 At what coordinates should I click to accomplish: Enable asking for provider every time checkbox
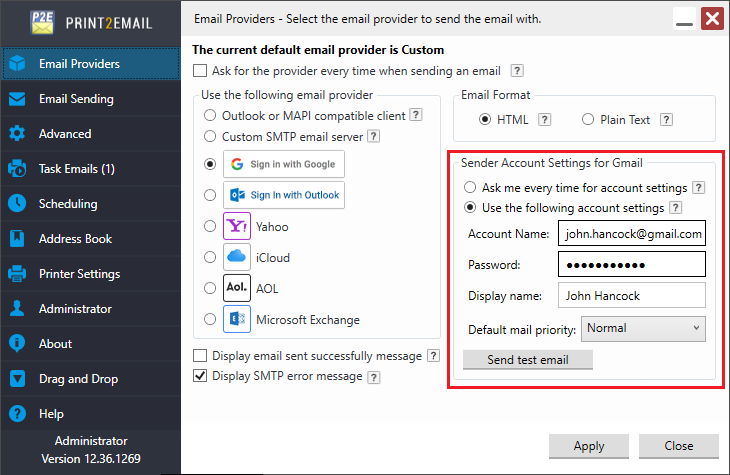[200, 71]
